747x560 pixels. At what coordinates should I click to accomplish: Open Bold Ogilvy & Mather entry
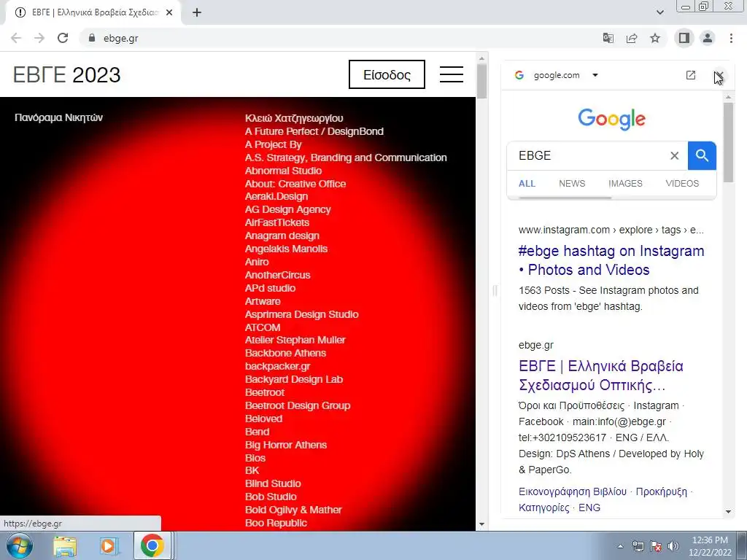pos(293,510)
